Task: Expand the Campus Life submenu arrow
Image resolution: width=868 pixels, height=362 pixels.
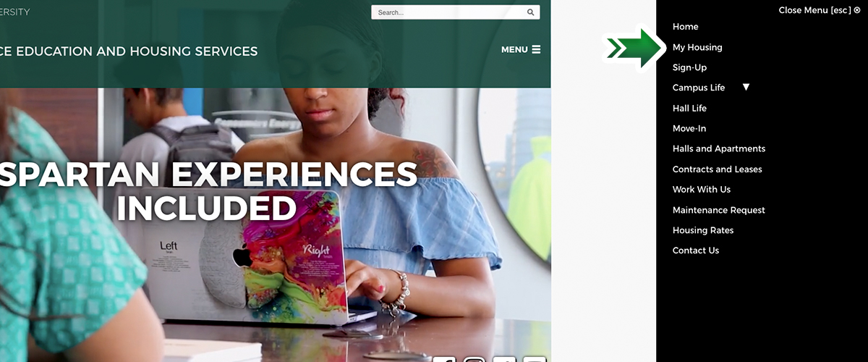Action: tap(746, 88)
